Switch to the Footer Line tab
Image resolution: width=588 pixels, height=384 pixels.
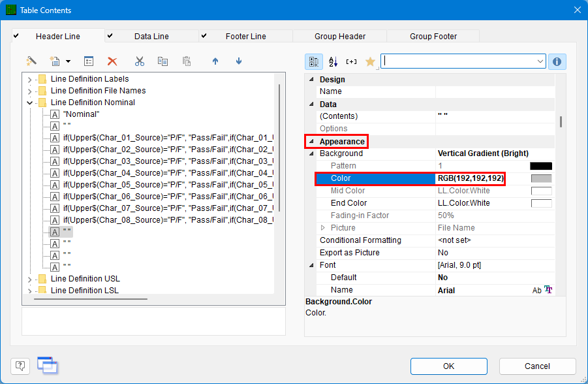pos(246,36)
